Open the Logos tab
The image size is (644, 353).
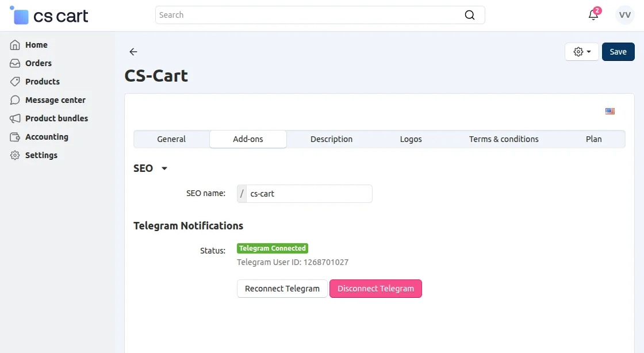(411, 139)
